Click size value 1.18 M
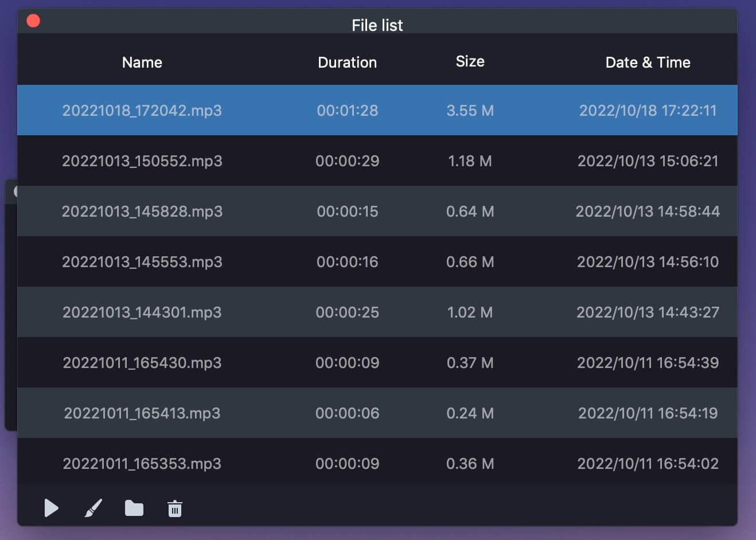The width and height of the screenshot is (756, 540). click(470, 161)
